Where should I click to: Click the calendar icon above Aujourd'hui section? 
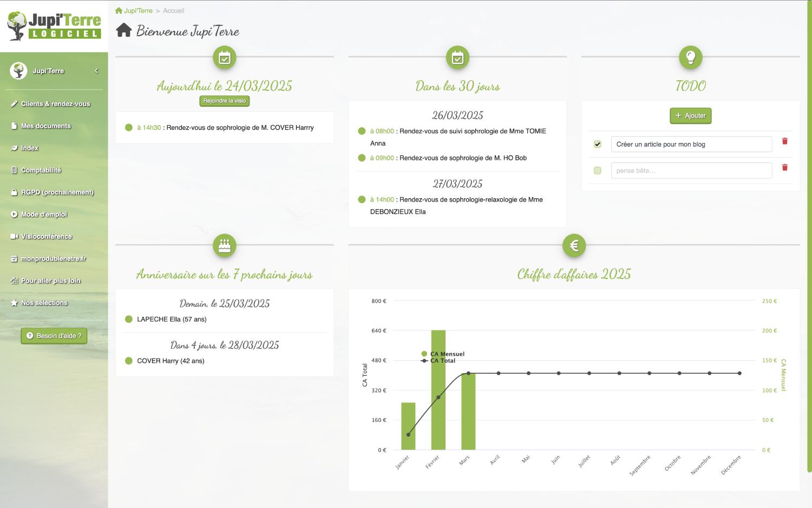(x=224, y=58)
